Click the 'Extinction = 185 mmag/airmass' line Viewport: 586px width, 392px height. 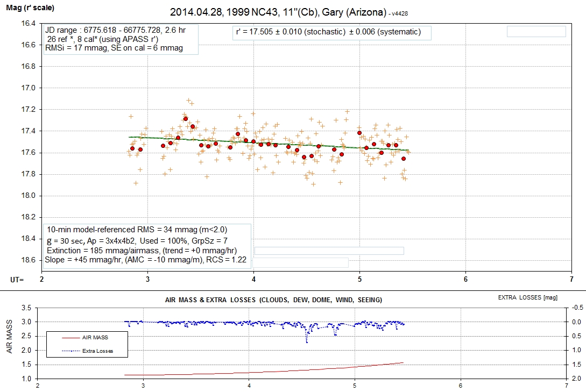click(x=142, y=251)
